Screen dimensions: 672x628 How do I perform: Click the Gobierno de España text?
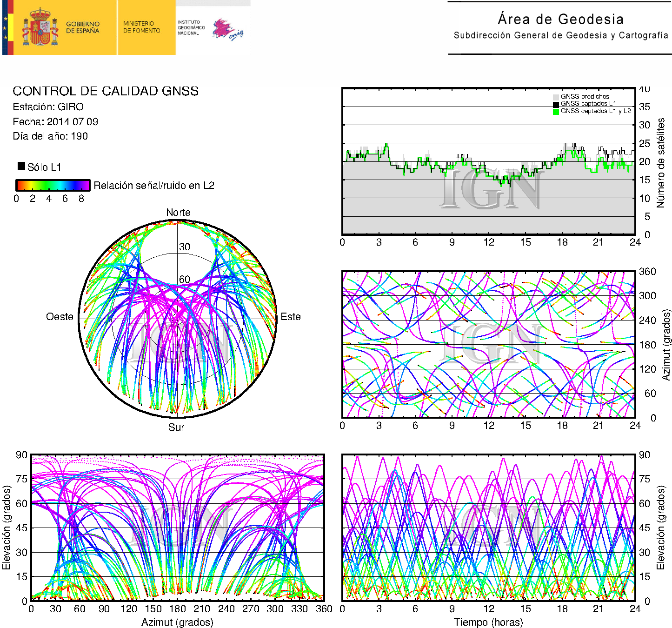[83, 27]
